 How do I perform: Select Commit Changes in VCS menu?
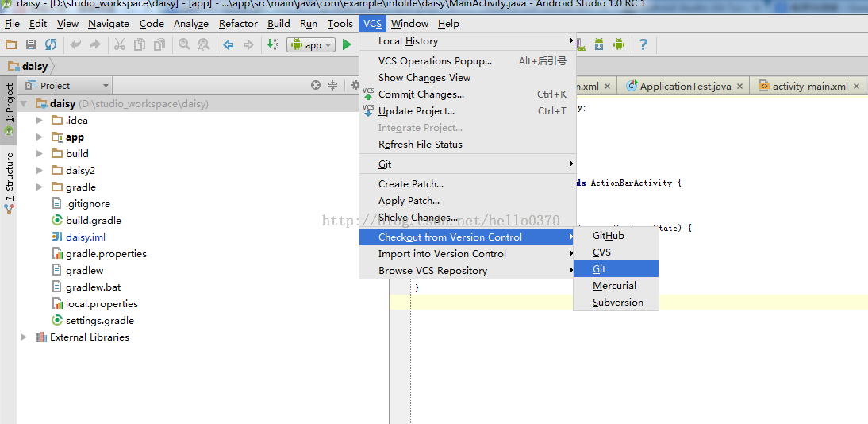[468, 94]
